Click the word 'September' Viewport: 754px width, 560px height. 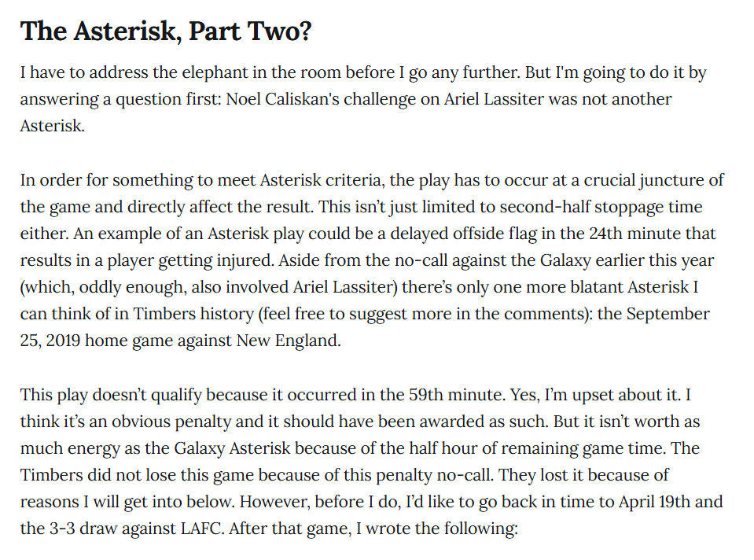point(668,314)
